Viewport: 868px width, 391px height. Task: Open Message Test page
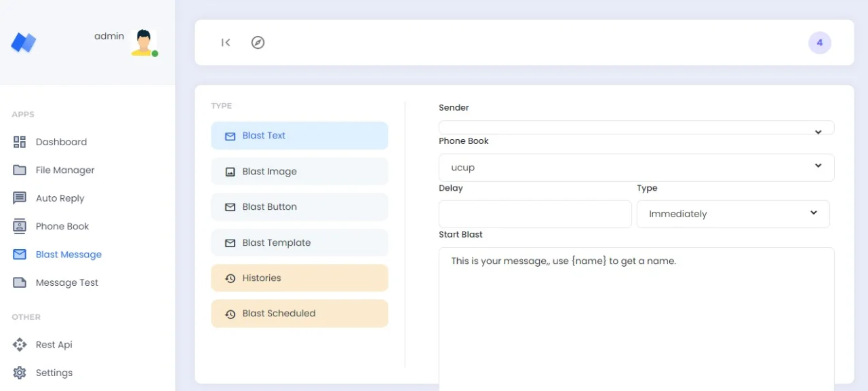pyautogui.click(x=67, y=282)
